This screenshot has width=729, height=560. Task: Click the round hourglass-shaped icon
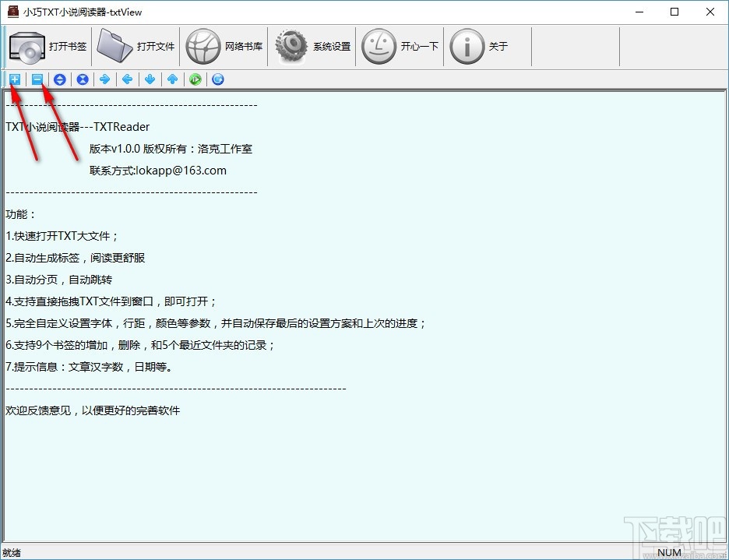point(83,79)
